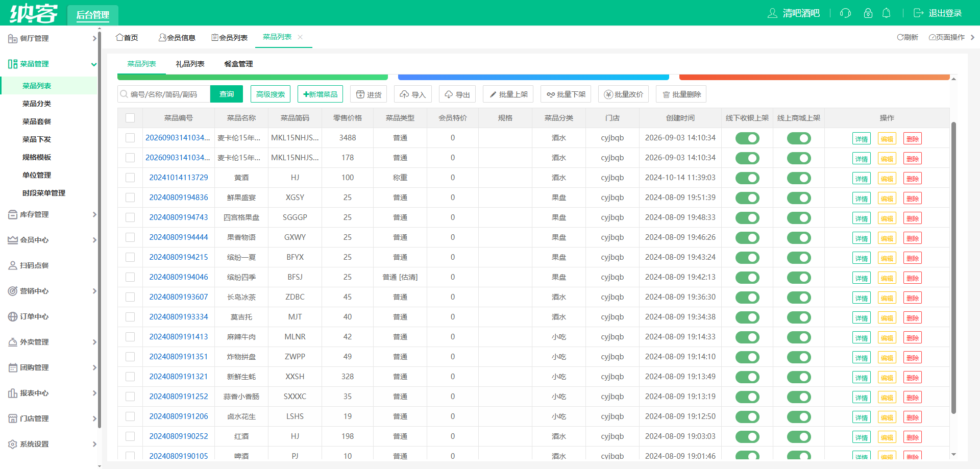Open 页面操作 dropdown
980x469 pixels.
pos(951,37)
